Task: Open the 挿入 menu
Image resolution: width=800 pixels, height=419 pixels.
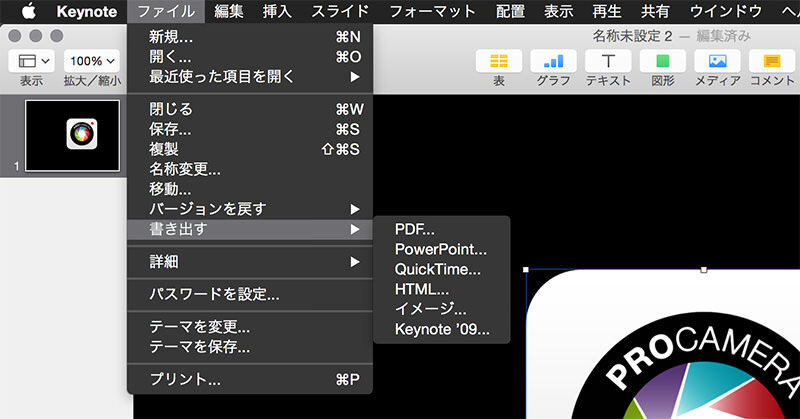Action: [277, 11]
